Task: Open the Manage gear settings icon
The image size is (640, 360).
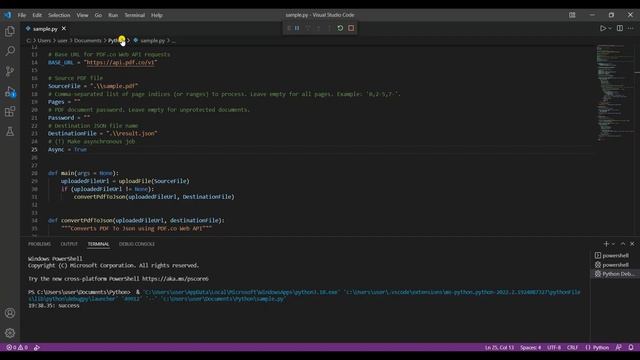Action: pyautogui.click(x=10, y=333)
